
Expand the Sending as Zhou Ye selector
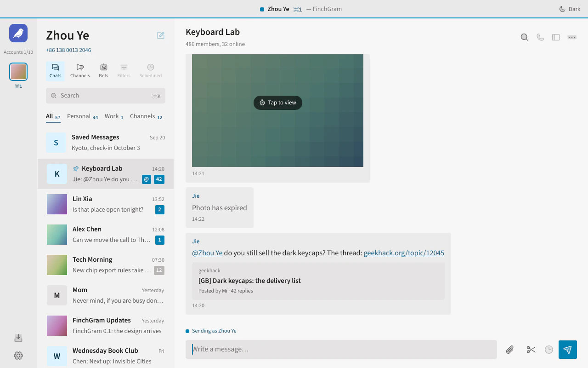click(211, 331)
